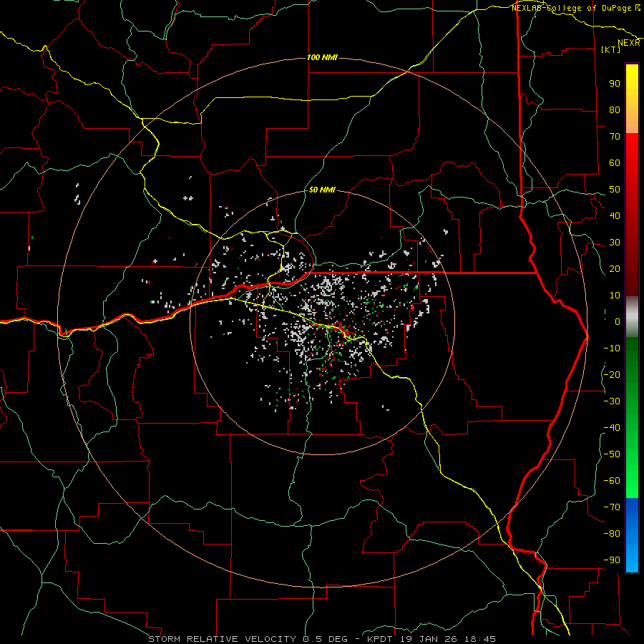Screen dimensions: 644x644
Task: Click the gray zero-velocity segment of color bar
Action: [x=632, y=317]
